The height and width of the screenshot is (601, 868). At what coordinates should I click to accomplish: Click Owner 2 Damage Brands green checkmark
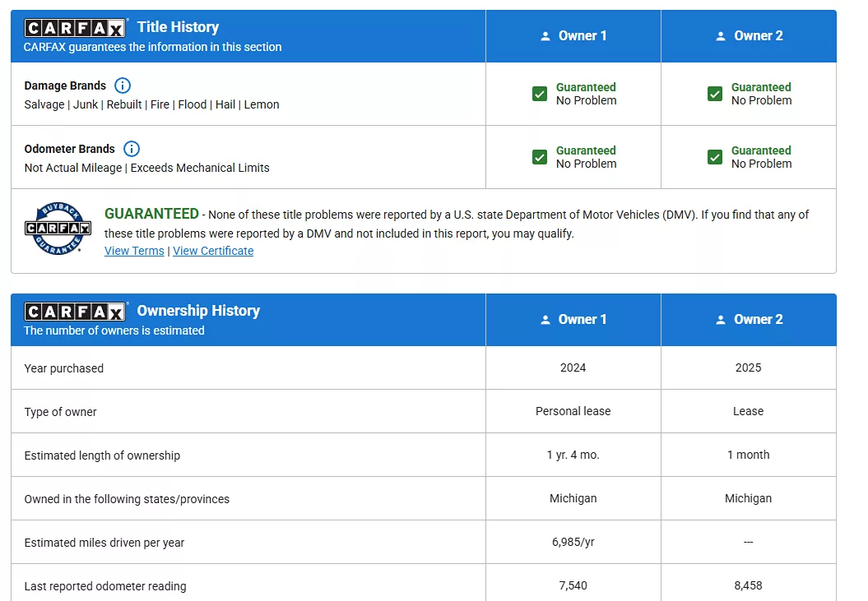pyautogui.click(x=715, y=94)
